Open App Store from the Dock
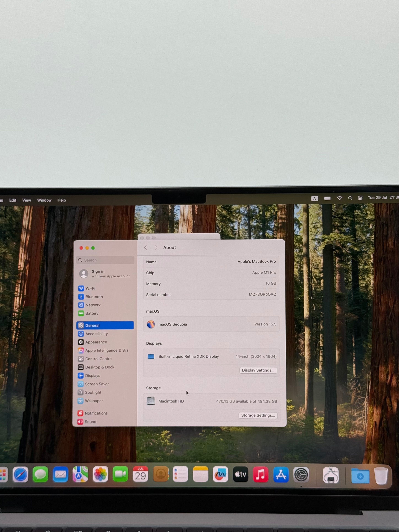 pyautogui.click(x=281, y=475)
